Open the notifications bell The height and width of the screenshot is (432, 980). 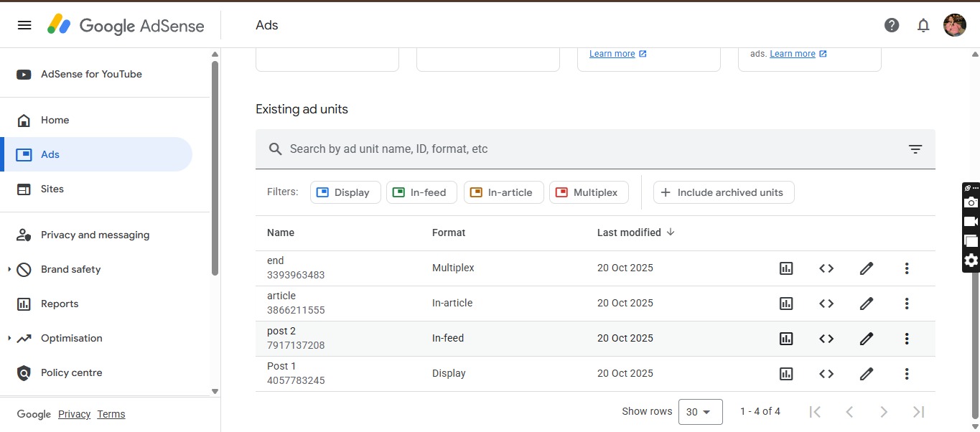pyautogui.click(x=923, y=25)
